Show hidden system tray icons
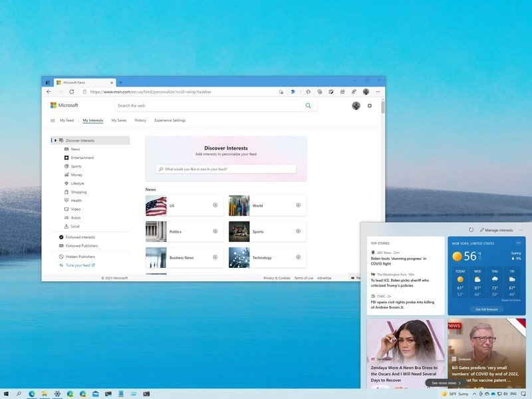Image resolution: width=532 pixels, height=399 pixels. click(x=474, y=394)
